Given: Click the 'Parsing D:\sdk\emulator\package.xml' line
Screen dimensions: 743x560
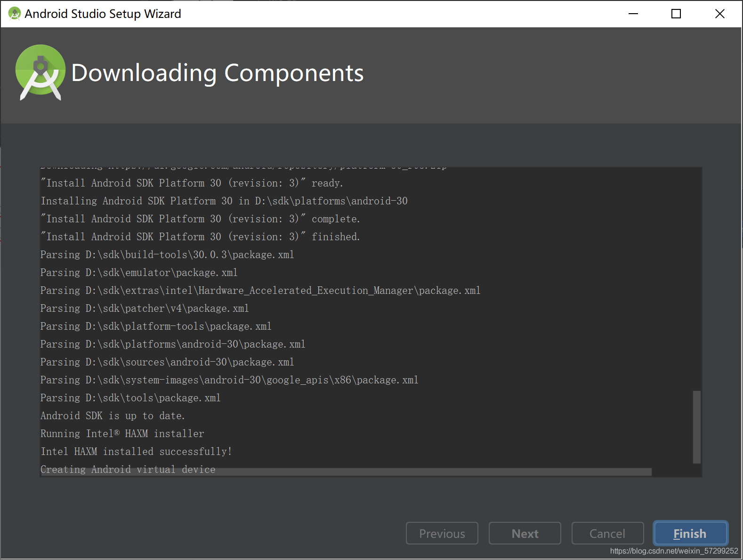Looking at the screenshot, I should 139,272.
